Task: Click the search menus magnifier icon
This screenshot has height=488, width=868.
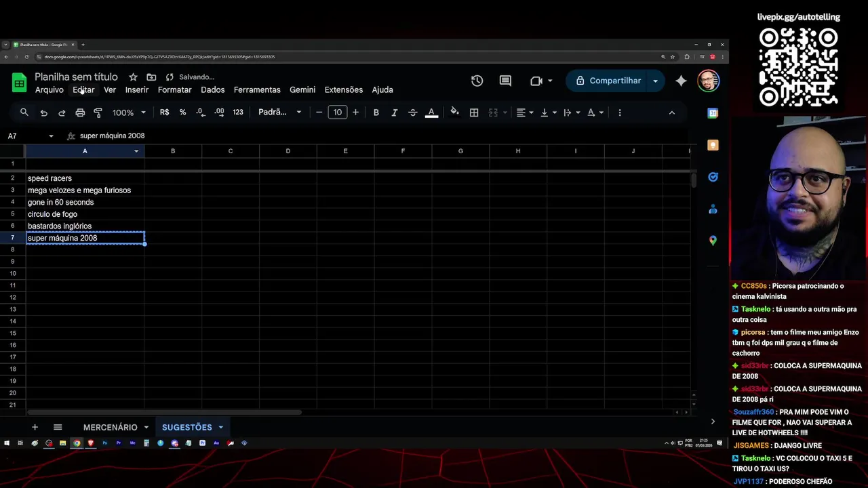Action: coord(24,113)
